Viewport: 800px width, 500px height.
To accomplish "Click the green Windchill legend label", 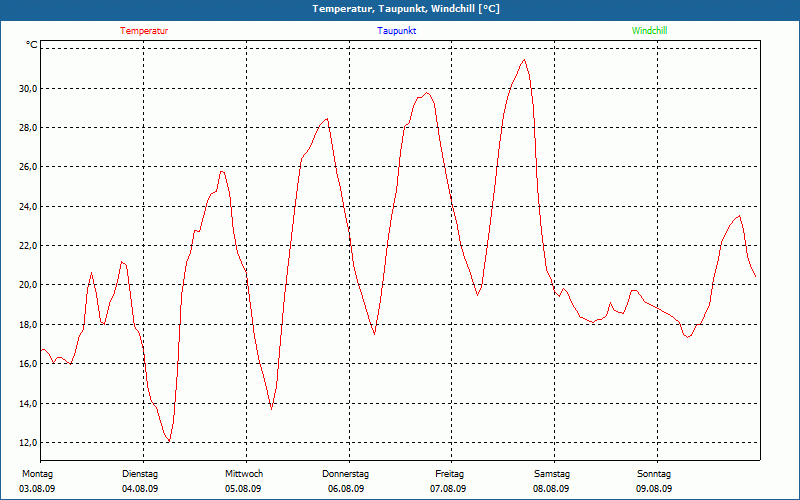I will [649, 31].
